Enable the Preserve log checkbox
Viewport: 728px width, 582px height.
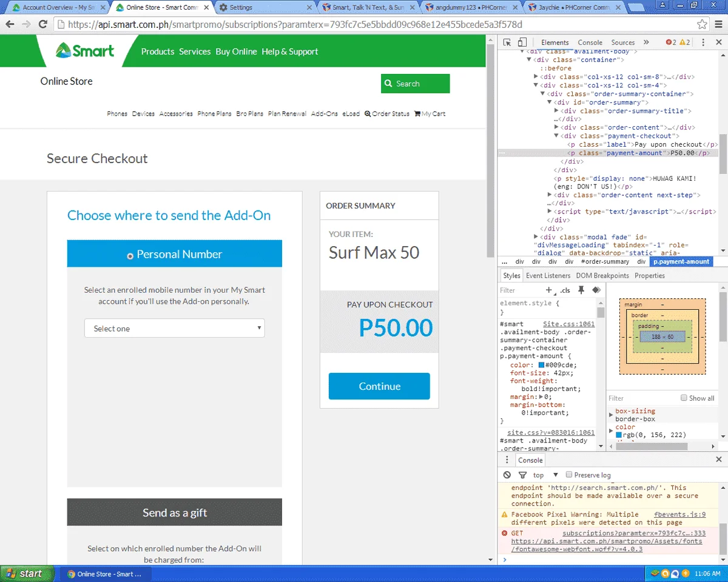[x=569, y=475]
